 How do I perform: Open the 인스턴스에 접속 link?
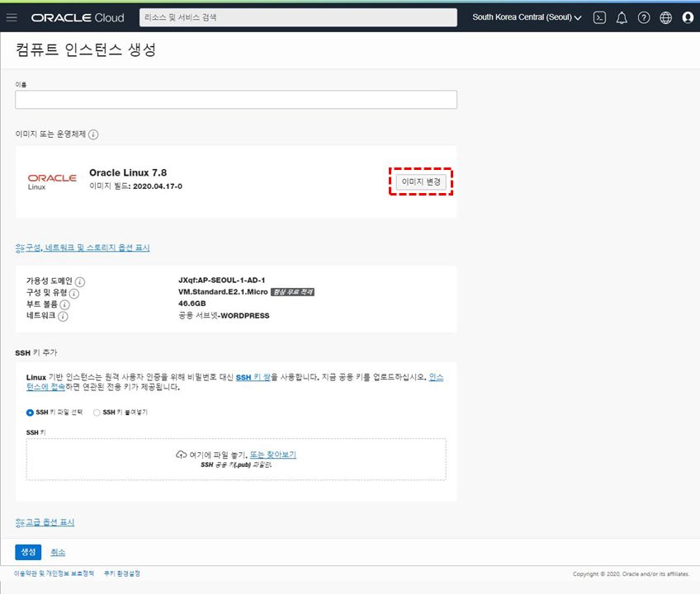pyautogui.click(x=45, y=387)
